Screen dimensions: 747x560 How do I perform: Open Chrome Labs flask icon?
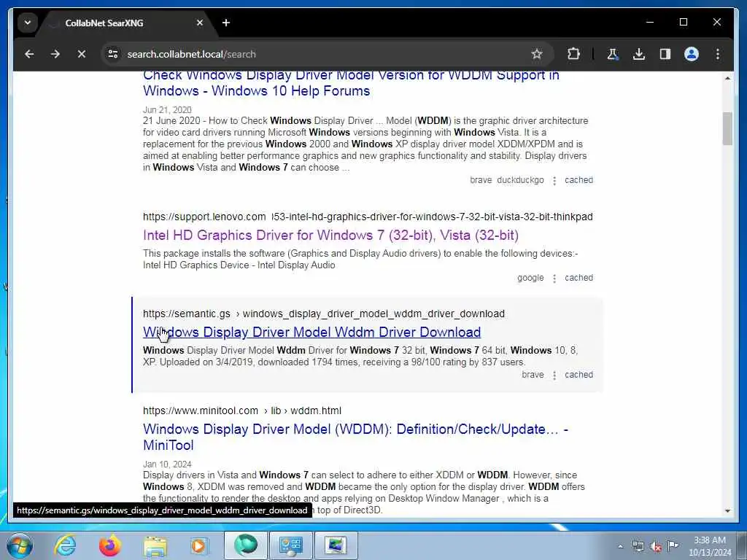pos(613,54)
